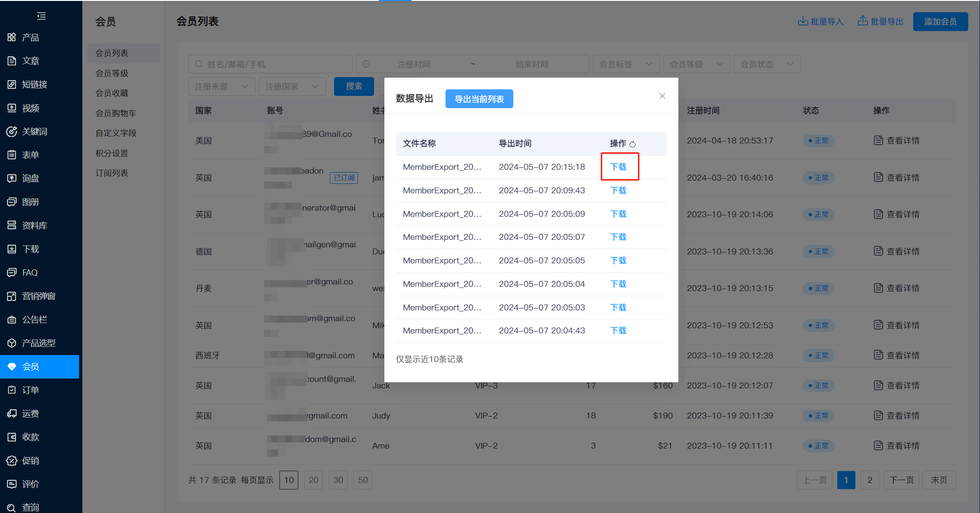
Task: Open the 资料库 sidebar item
Action: 34,225
